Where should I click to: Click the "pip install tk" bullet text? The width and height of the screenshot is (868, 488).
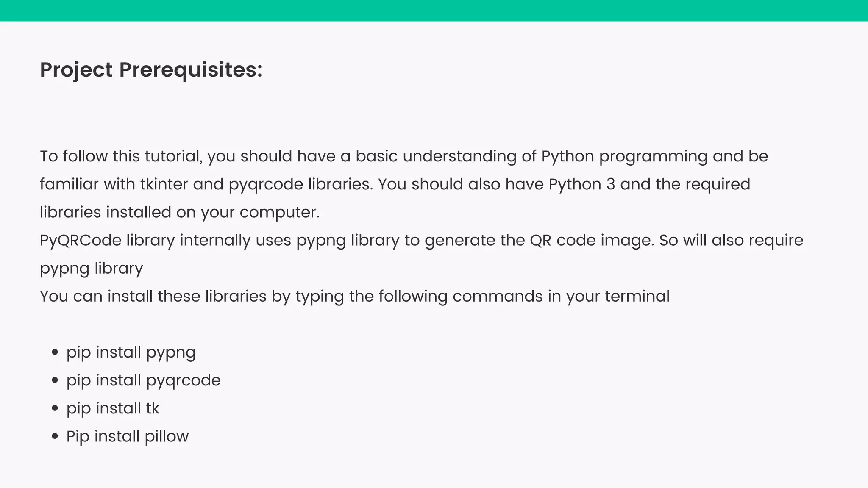pos(113,408)
